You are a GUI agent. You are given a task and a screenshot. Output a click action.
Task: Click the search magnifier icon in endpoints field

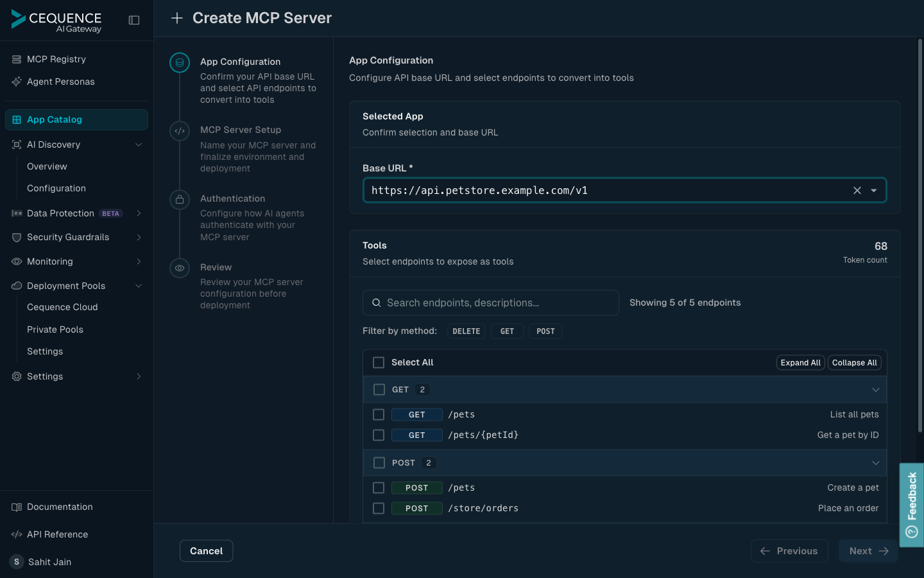point(377,302)
